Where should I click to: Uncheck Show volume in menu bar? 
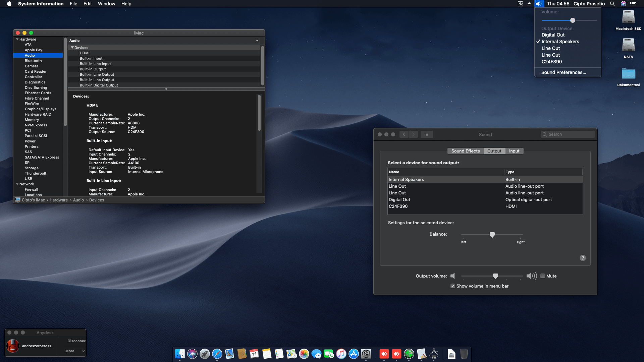coord(453,286)
